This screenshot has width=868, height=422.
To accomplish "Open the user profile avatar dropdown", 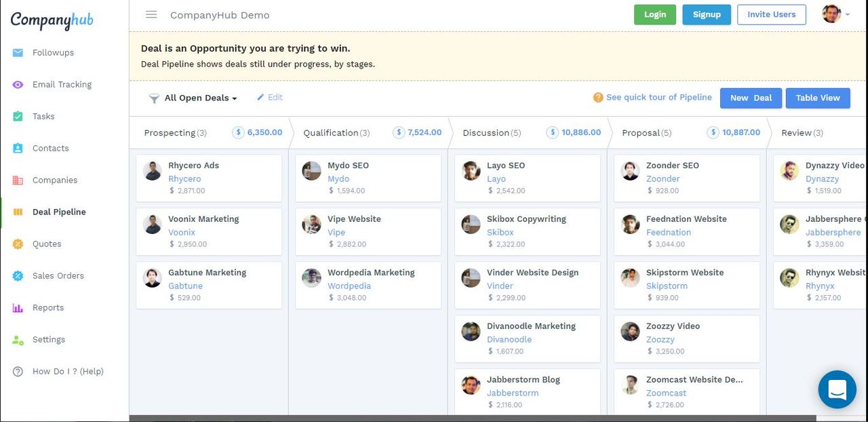I will (x=835, y=14).
